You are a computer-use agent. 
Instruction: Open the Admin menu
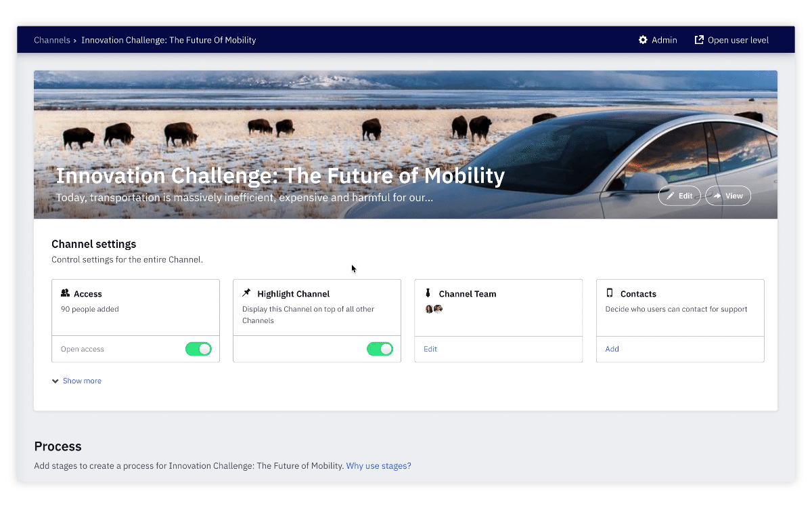click(x=658, y=40)
